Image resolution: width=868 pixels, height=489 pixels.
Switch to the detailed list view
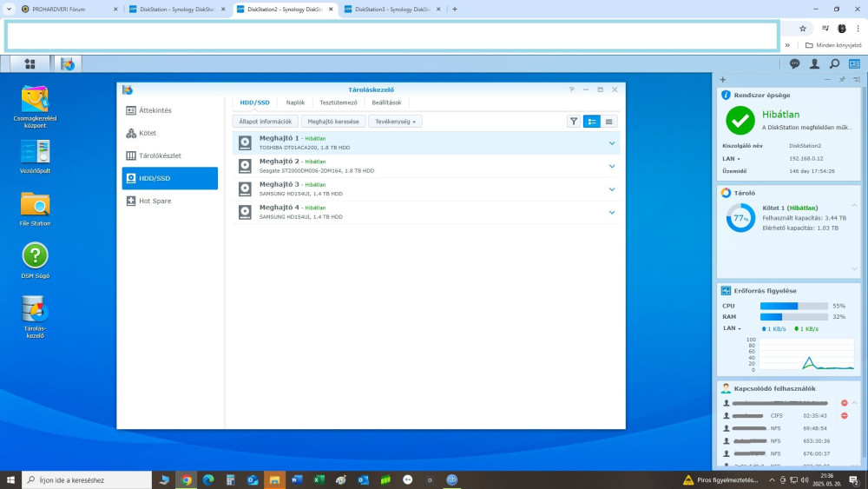pyautogui.click(x=592, y=122)
